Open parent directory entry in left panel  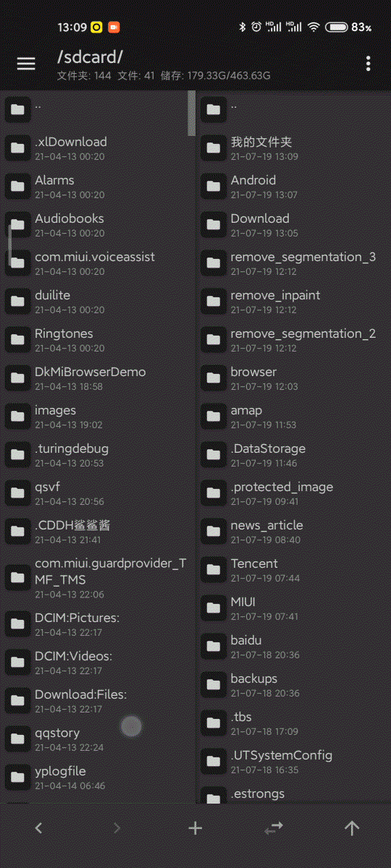tap(96, 109)
